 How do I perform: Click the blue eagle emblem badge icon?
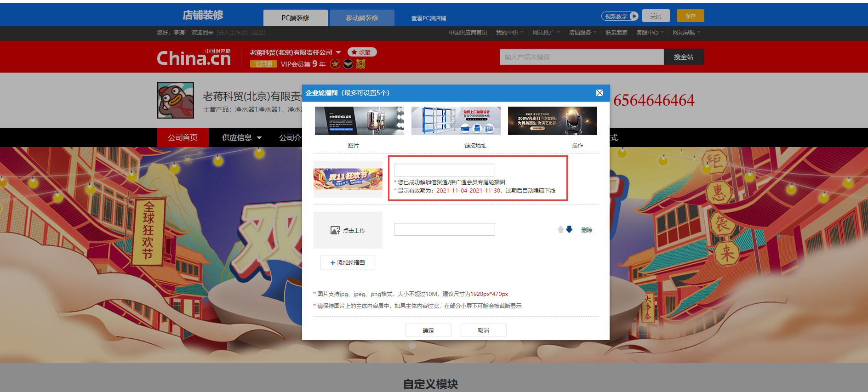(x=348, y=64)
